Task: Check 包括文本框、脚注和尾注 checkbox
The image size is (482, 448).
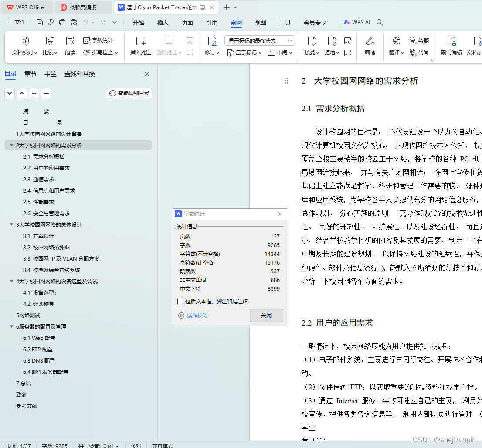Action: [x=180, y=301]
